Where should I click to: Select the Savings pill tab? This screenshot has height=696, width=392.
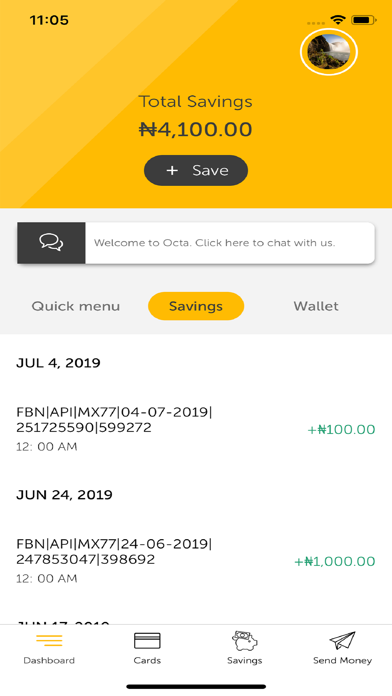pos(196,306)
